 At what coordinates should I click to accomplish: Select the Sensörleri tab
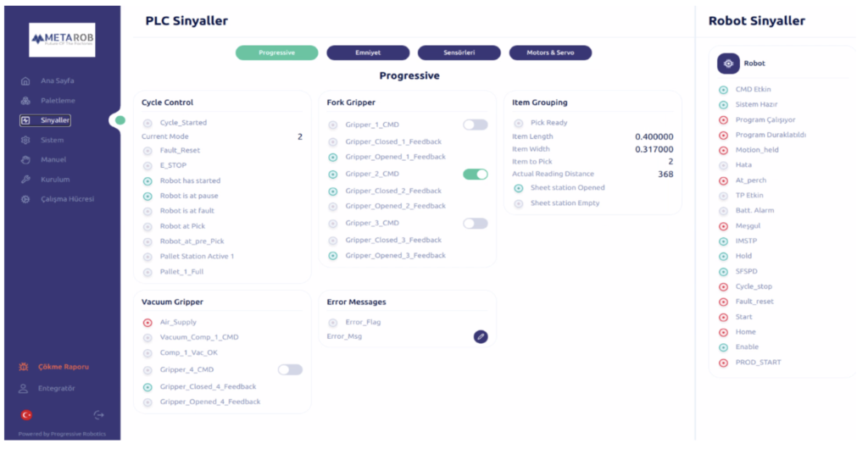click(x=459, y=53)
